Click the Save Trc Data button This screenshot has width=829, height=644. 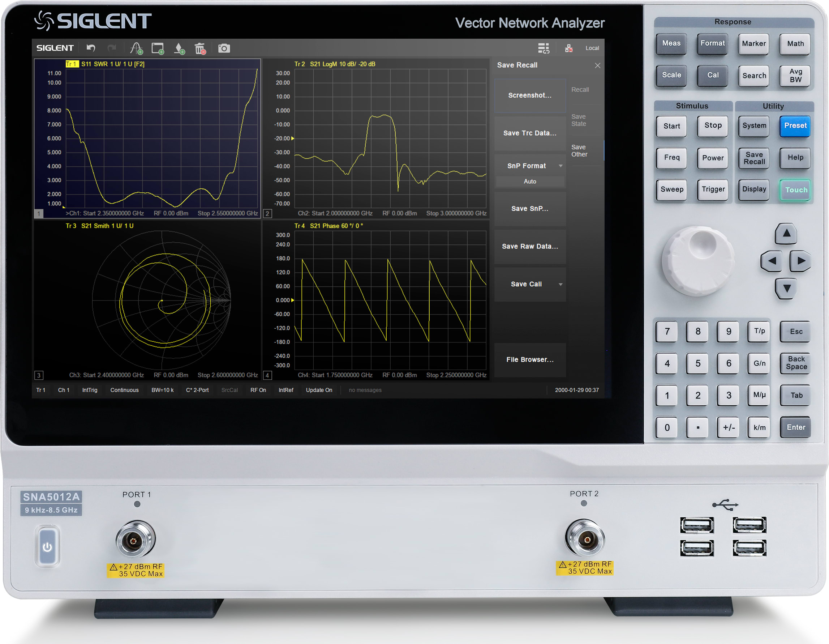coord(530,133)
